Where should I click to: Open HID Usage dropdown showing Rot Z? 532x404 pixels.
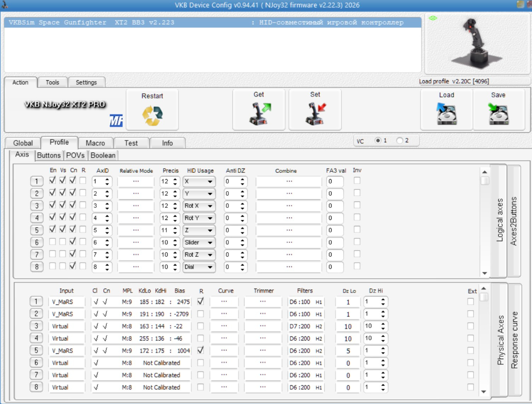point(199,255)
